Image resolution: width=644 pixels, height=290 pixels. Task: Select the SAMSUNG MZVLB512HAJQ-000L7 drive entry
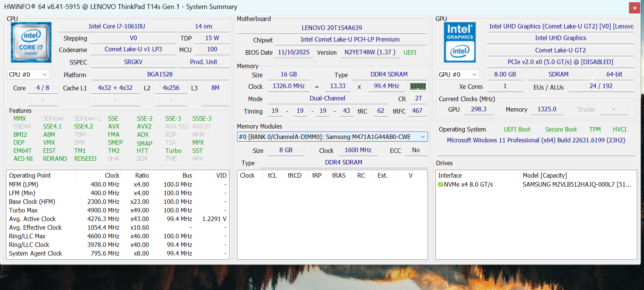tap(577, 184)
